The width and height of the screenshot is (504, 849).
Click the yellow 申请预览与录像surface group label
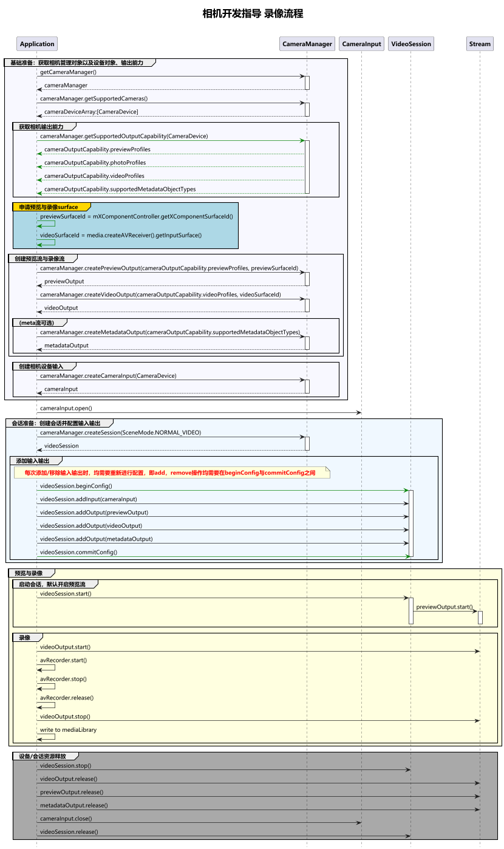pyautogui.click(x=52, y=207)
